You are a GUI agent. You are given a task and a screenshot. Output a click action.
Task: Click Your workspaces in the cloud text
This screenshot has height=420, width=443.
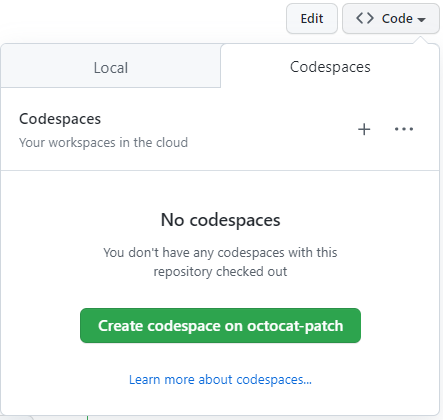coord(103,143)
